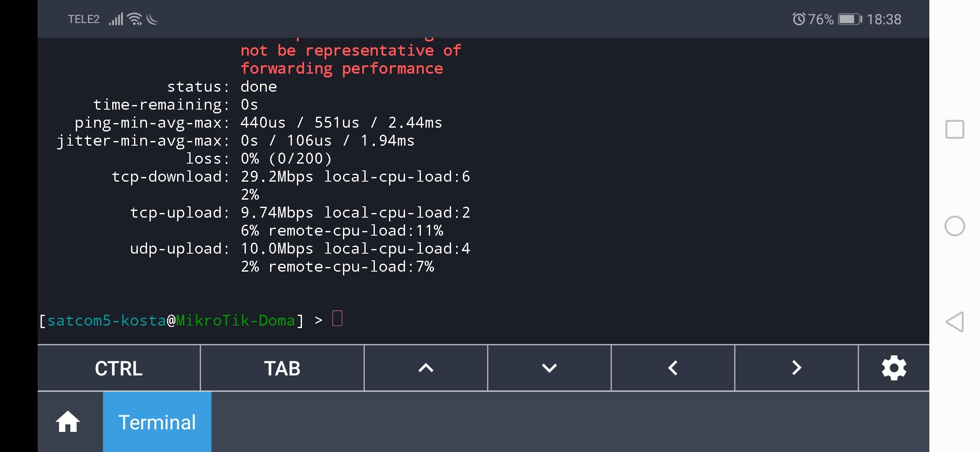Tap the MikroTik-Doma hostname in prompt

tap(235, 321)
